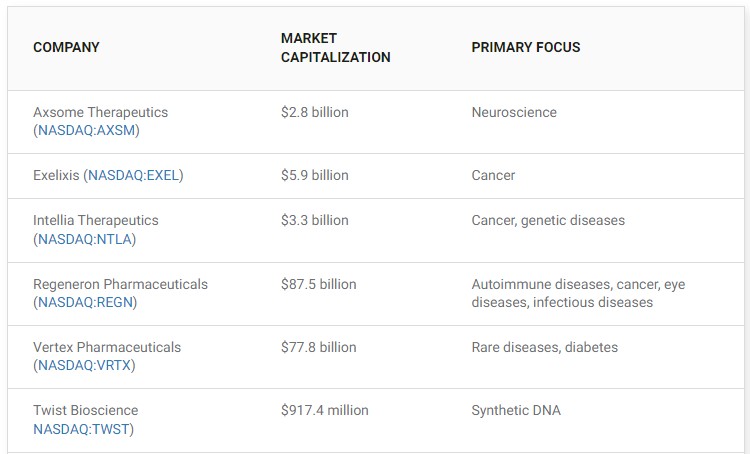
Task: Click the Cancer, genetic diseases cell
Action: coord(548,220)
